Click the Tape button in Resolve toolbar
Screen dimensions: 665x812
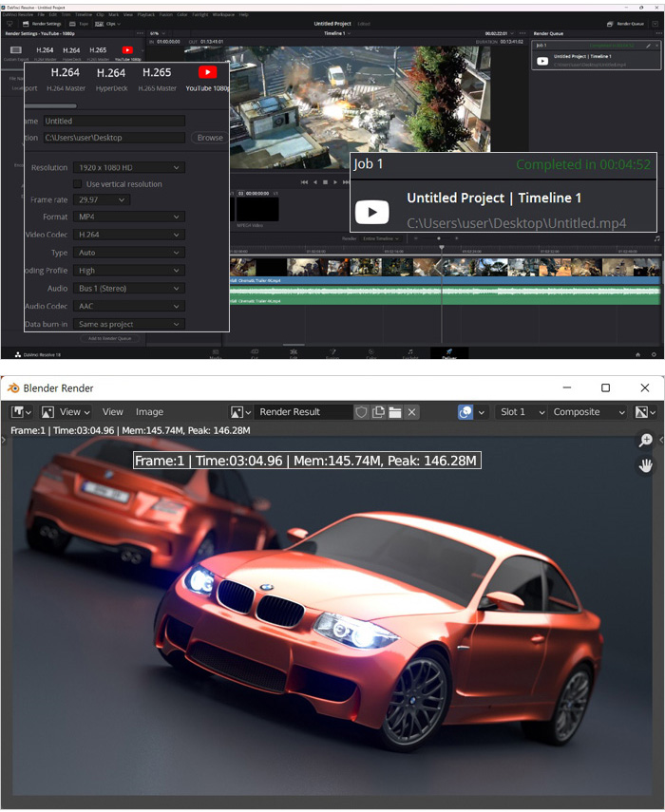(x=79, y=24)
